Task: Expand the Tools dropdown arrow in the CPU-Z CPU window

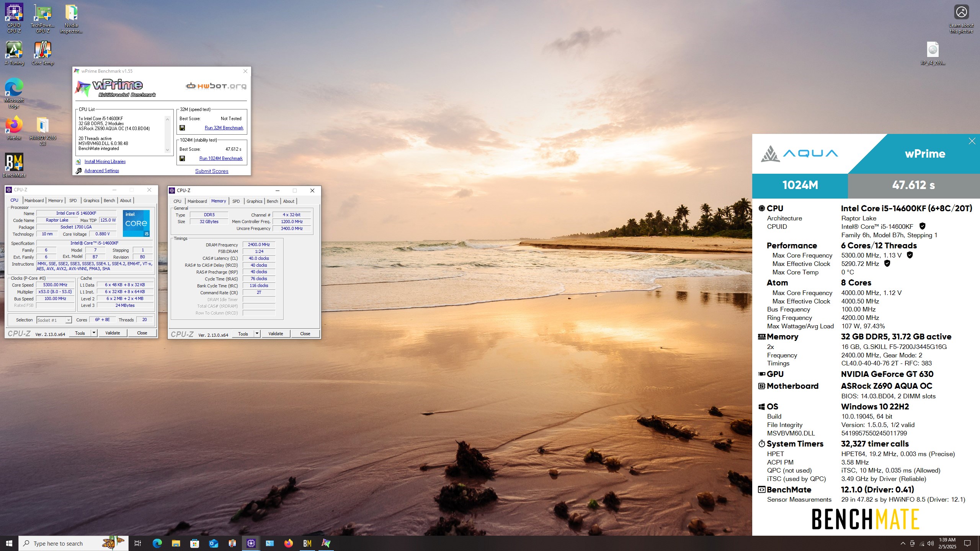Action: [x=94, y=333]
